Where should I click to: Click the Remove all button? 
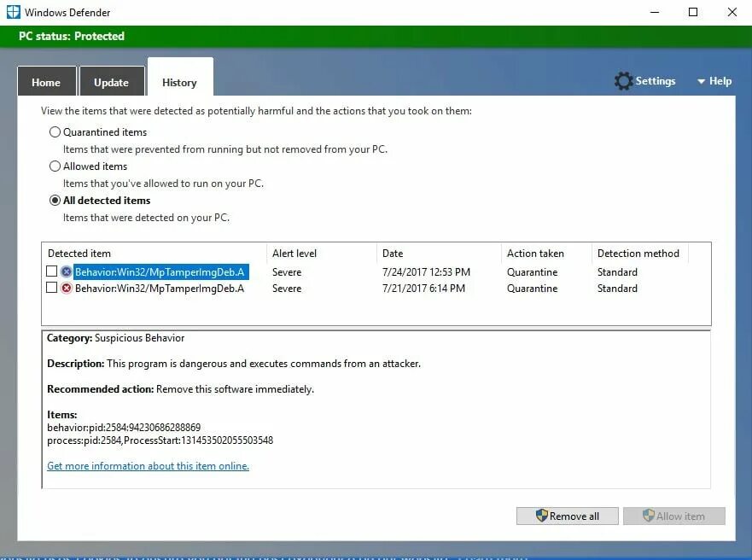coord(568,516)
